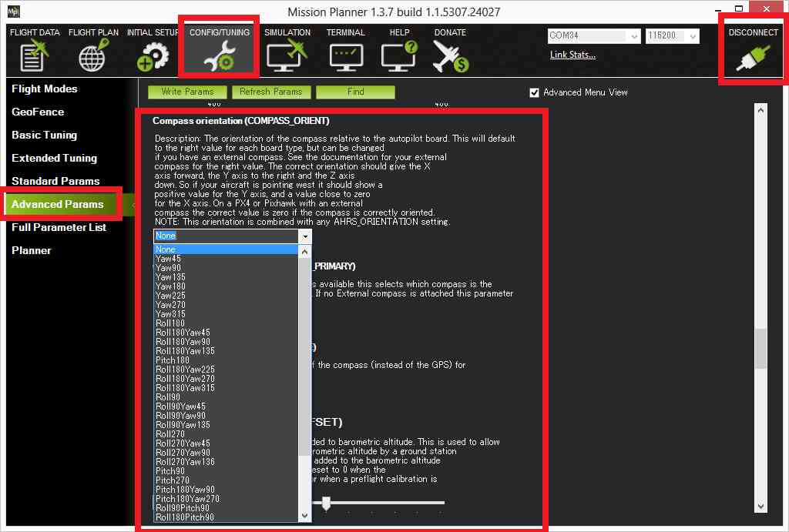
Task: Open the Terminal monitor icon
Action: pos(345,55)
